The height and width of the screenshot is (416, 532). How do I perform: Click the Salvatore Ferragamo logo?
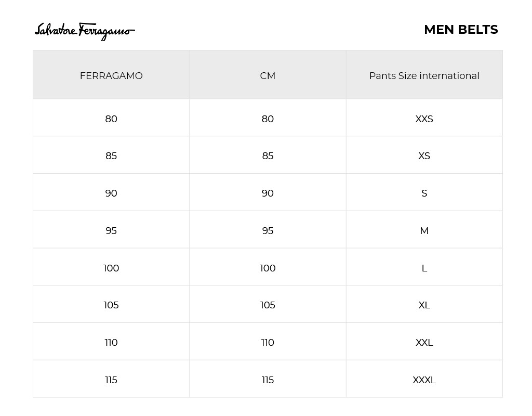[x=85, y=31]
